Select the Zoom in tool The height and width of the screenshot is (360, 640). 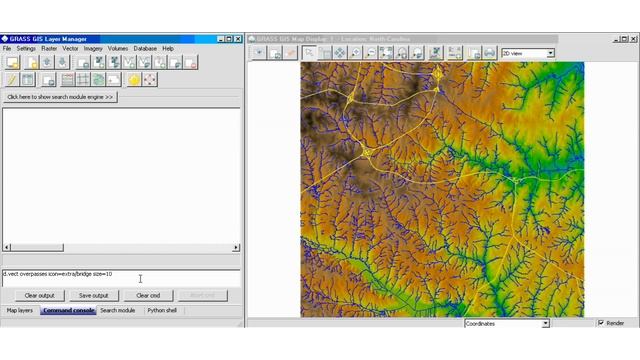point(356,53)
